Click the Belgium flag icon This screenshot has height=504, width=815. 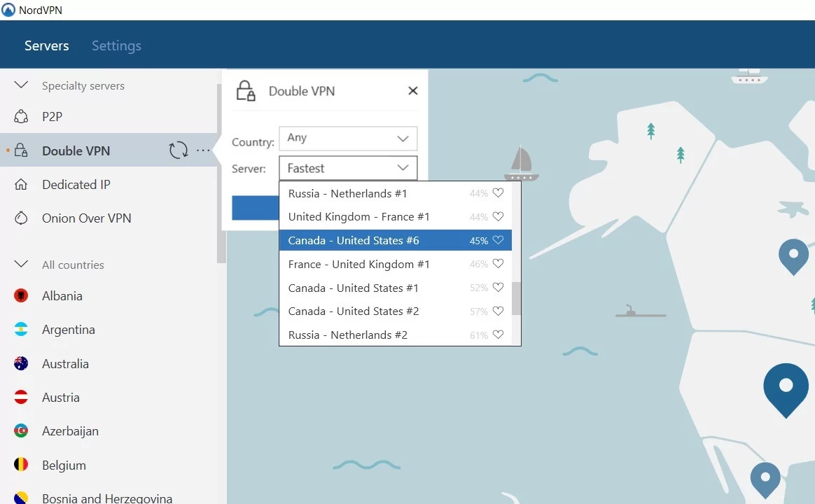[x=21, y=465]
